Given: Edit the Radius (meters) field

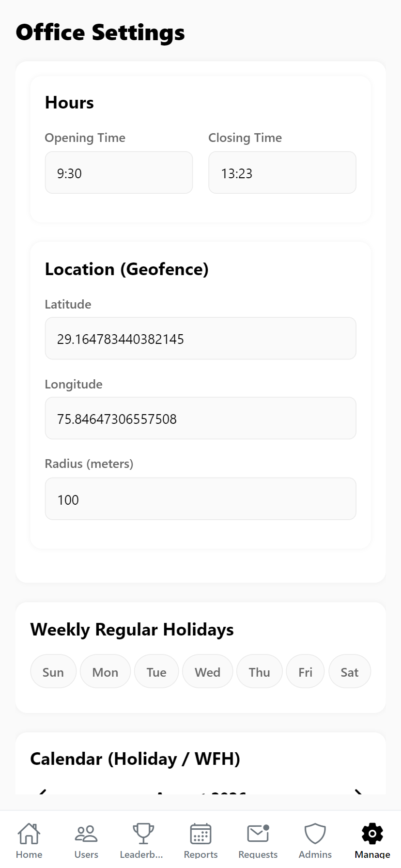Looking at the screenshot, I should (200, 499).
